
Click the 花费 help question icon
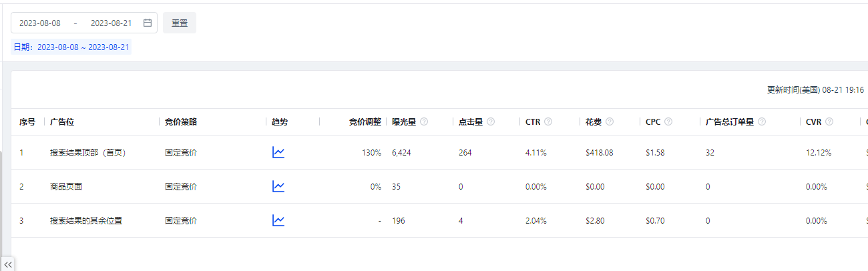tap(610, 122)
